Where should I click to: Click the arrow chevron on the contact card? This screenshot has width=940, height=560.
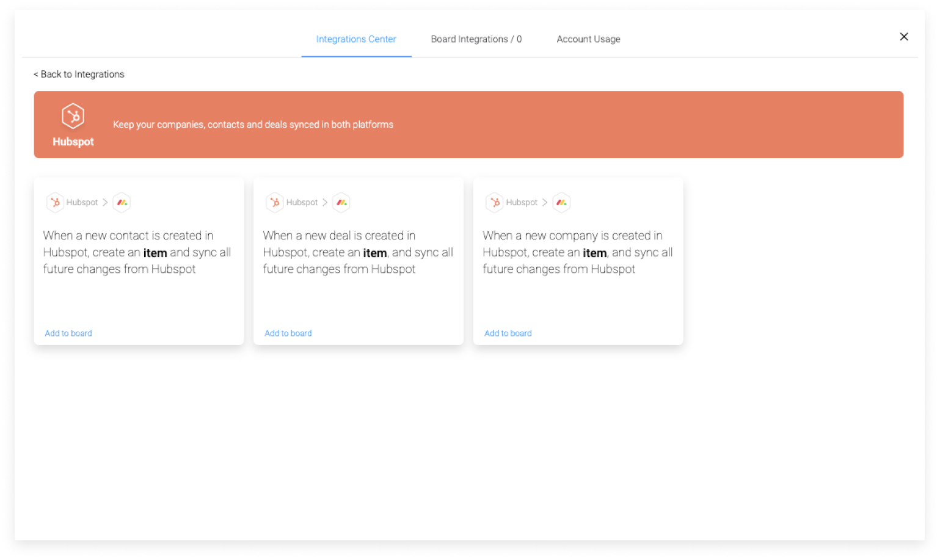105,202
